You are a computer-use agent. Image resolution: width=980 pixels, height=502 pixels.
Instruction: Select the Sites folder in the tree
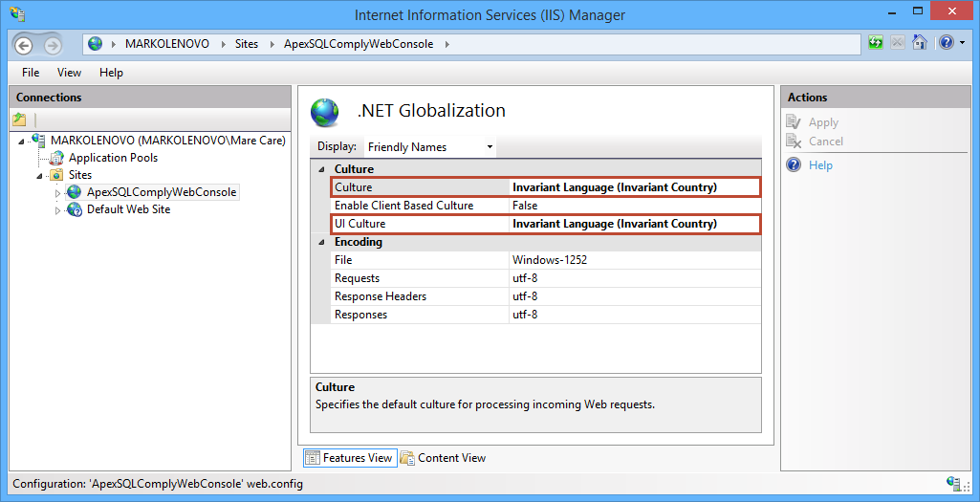[x=80, y=174]
